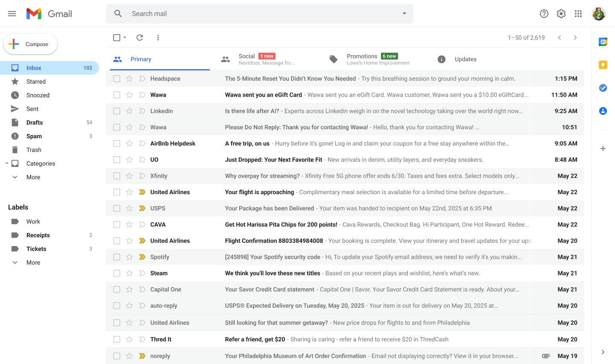615x364 pixels.
Task: Toggle importance marker on Spotify email
Action: tap(142, 257)
